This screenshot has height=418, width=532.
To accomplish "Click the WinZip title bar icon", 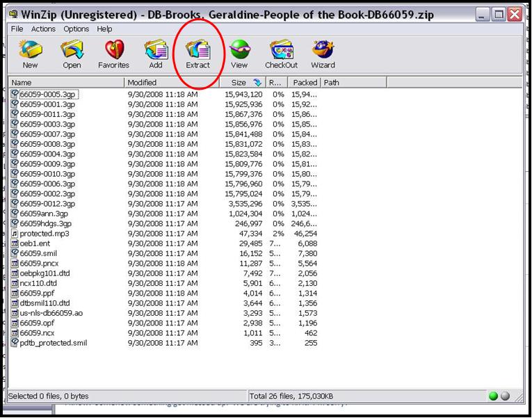I will [x=14, y=14].
